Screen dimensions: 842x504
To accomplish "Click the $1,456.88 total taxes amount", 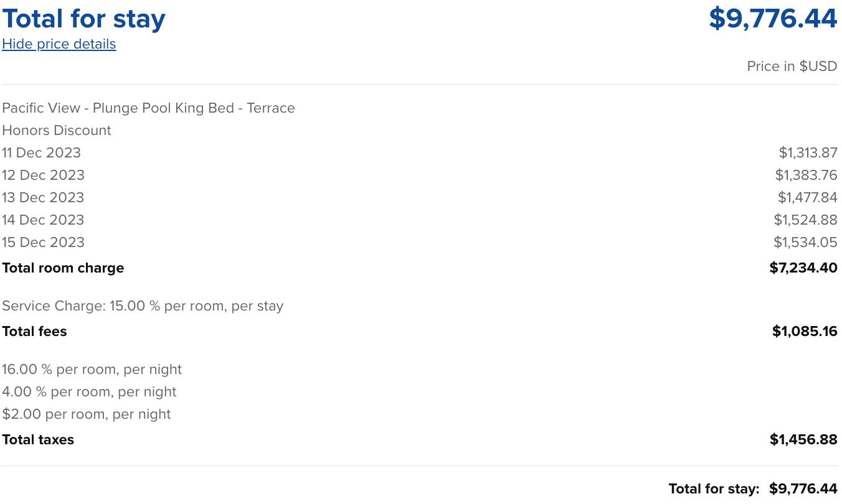I will click(803, 440).
